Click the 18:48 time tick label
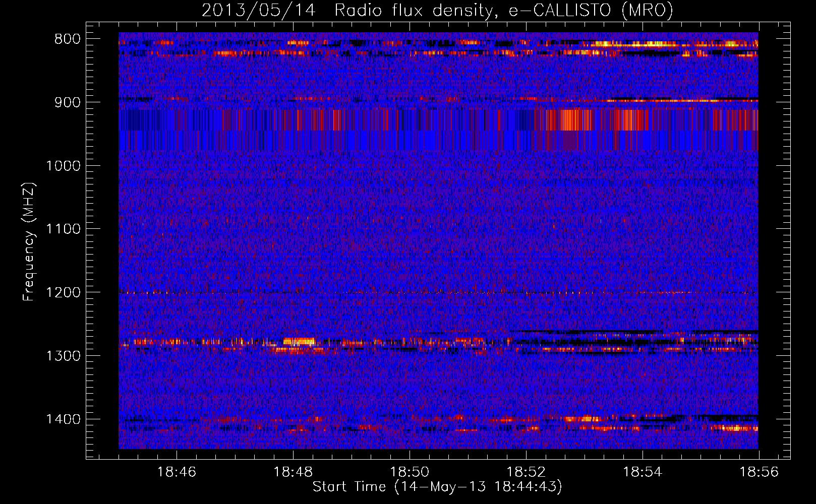Viewport: 816px width, 504px height. (293, 472)
